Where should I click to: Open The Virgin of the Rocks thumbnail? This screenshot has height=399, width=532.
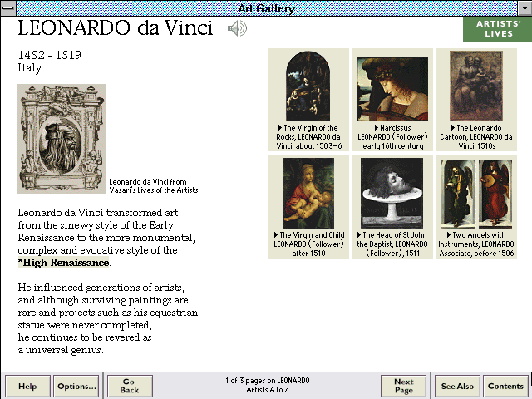pyautogui.click(x=308, y=86)
